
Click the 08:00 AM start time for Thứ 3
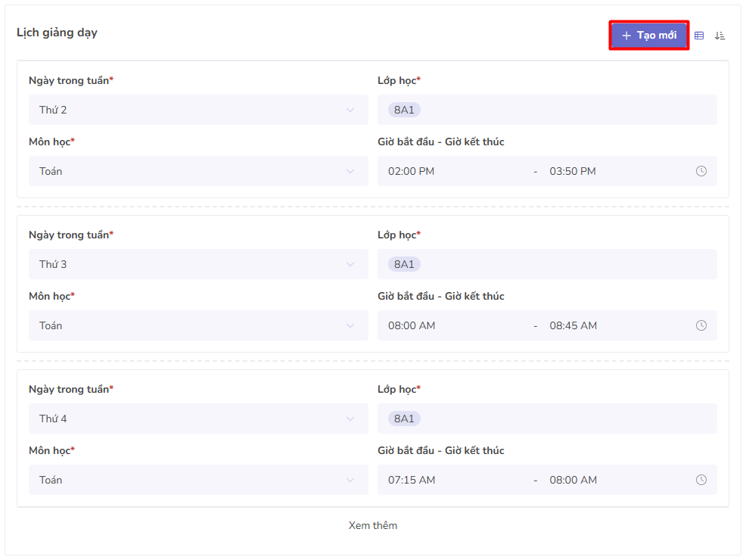click(x=412, y=325)
